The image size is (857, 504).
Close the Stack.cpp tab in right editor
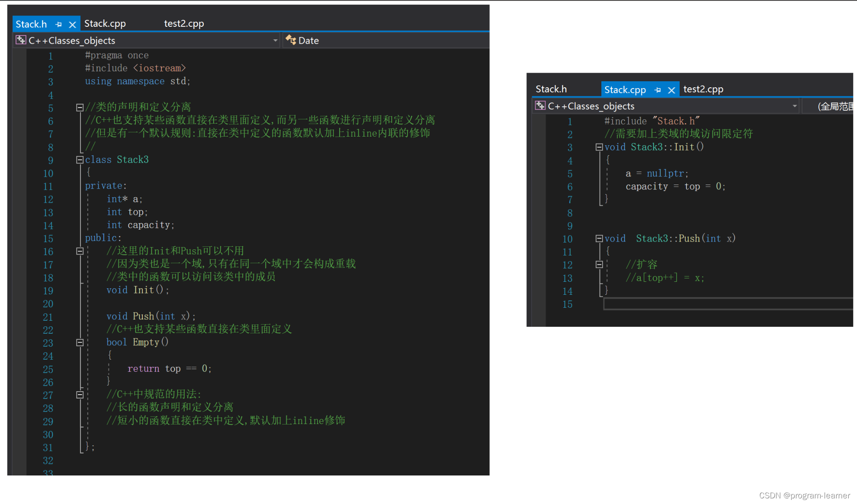(x=671, y=90)
